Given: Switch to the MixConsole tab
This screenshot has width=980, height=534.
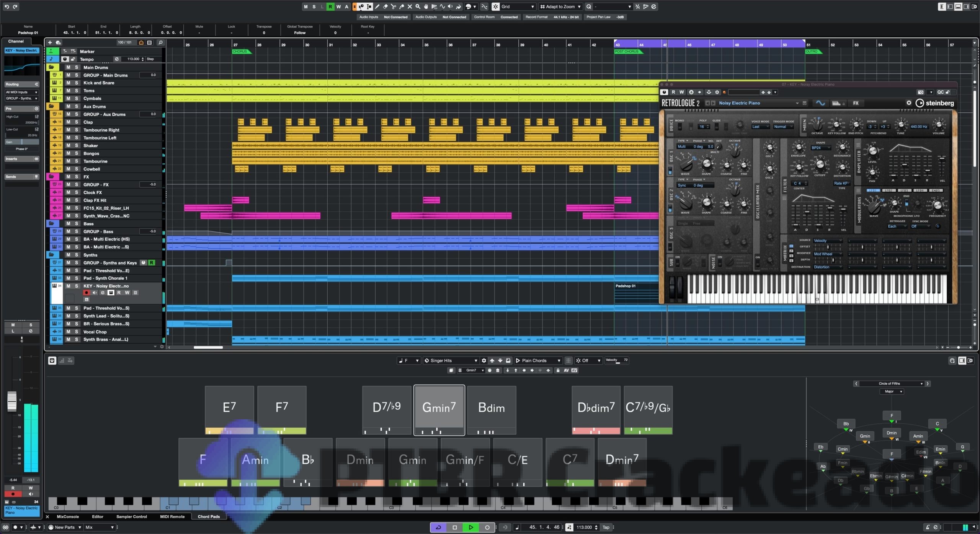Looking at the screenshot, I should [x=68, y=516].
